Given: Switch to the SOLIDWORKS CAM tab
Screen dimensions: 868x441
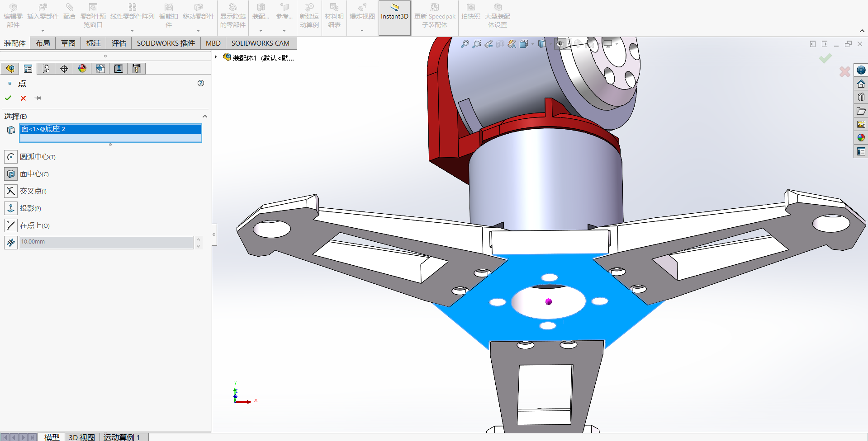Looking at the screenshot, I should tap(261, 43).
